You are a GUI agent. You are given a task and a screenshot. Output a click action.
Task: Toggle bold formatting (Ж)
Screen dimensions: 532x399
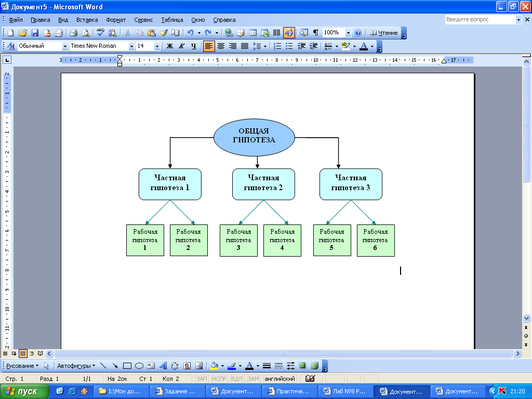click(170, 46)
